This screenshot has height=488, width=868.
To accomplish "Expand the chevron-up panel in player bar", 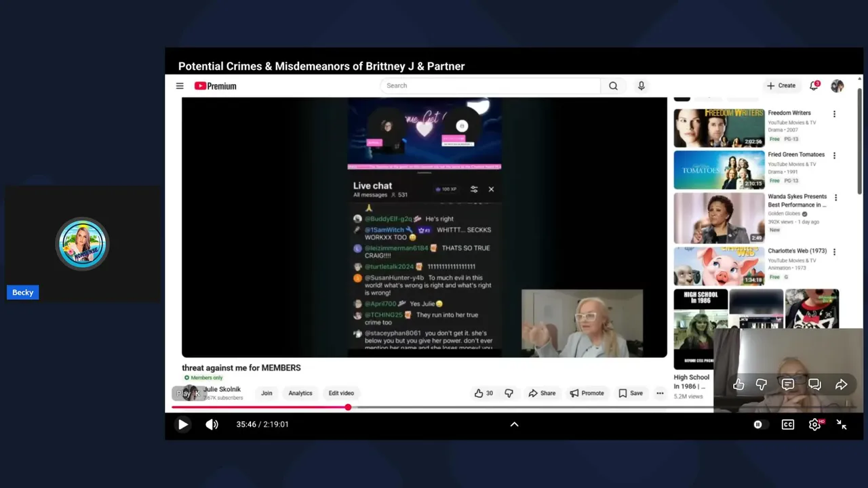I will coord(514,424).
